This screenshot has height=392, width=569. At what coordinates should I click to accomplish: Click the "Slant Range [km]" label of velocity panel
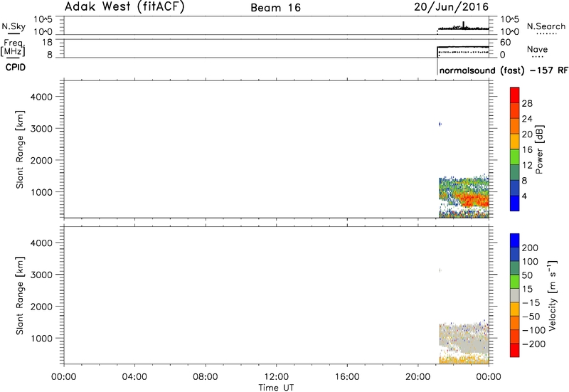(x=20, y=295)
